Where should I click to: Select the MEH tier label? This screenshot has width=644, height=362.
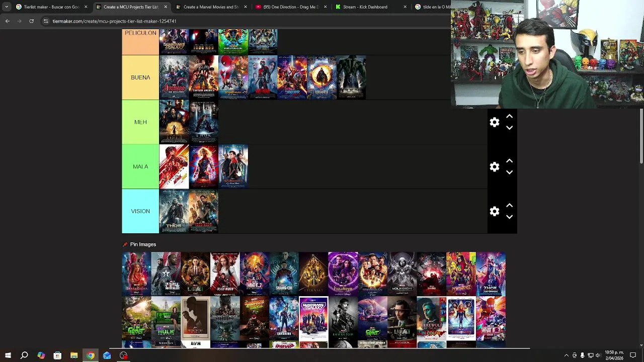140,122
